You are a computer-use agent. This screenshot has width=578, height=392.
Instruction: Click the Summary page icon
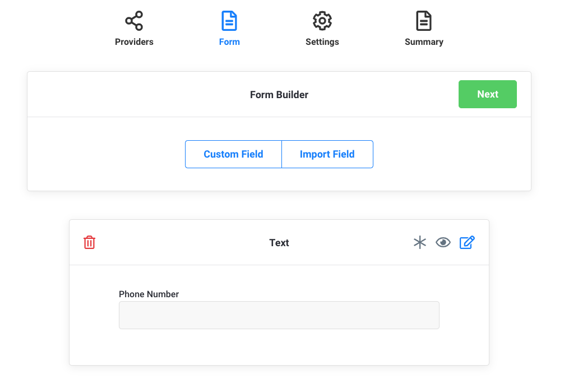[x=424, y=21]
